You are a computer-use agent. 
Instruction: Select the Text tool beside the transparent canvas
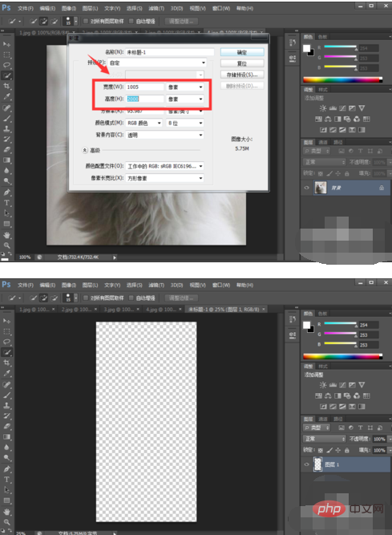(x=6, y=479)
